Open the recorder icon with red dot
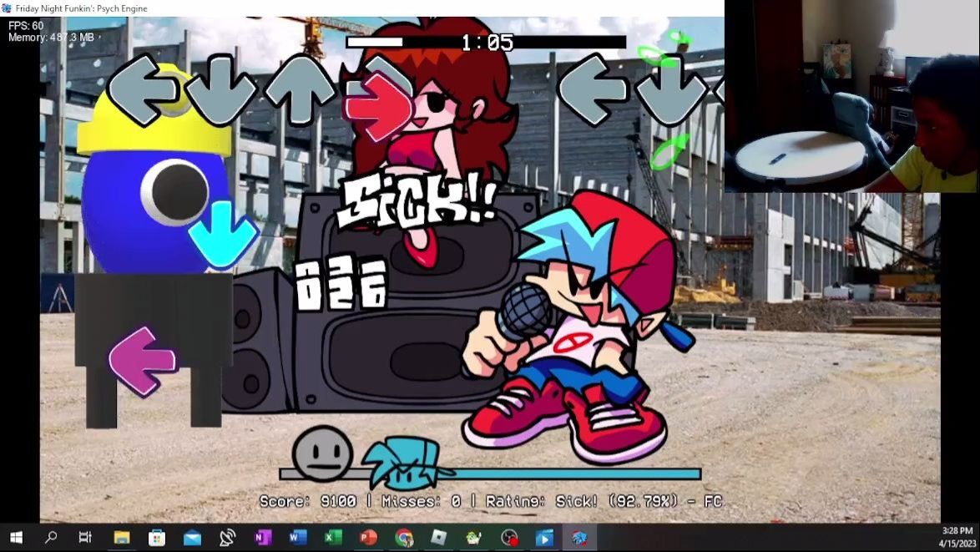 coord(509,538)
